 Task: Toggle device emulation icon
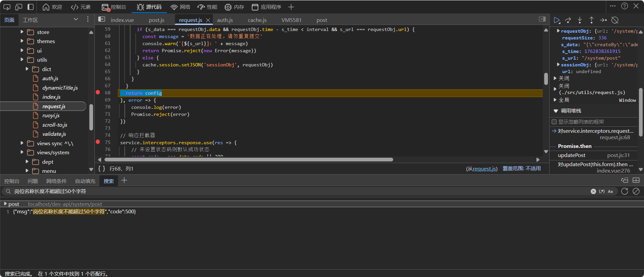(19, 7)
